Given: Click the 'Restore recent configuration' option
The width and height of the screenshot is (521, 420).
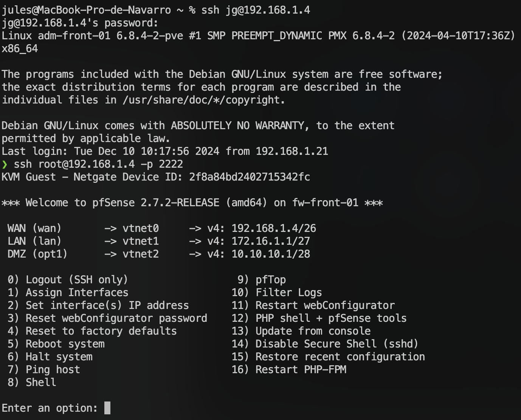Looking at the screenshot, I should click(340, 357).
